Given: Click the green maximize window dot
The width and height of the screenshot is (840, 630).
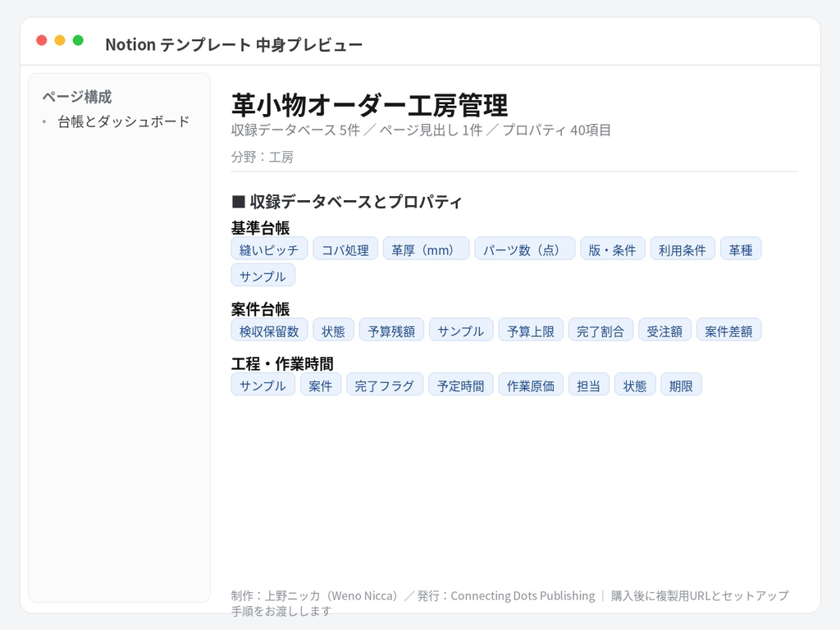Looking at the screenshot, I should click(x=78, y=40).
